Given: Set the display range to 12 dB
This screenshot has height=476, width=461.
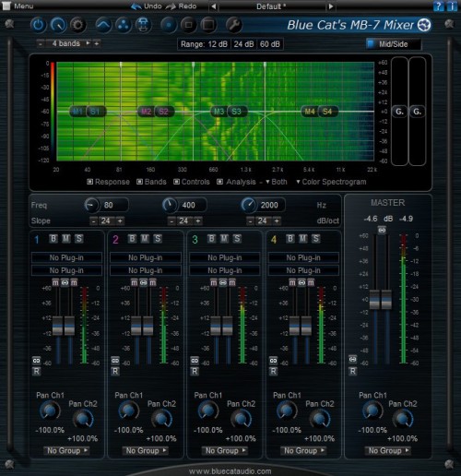Looking at the screenshot, I should 218,44.
